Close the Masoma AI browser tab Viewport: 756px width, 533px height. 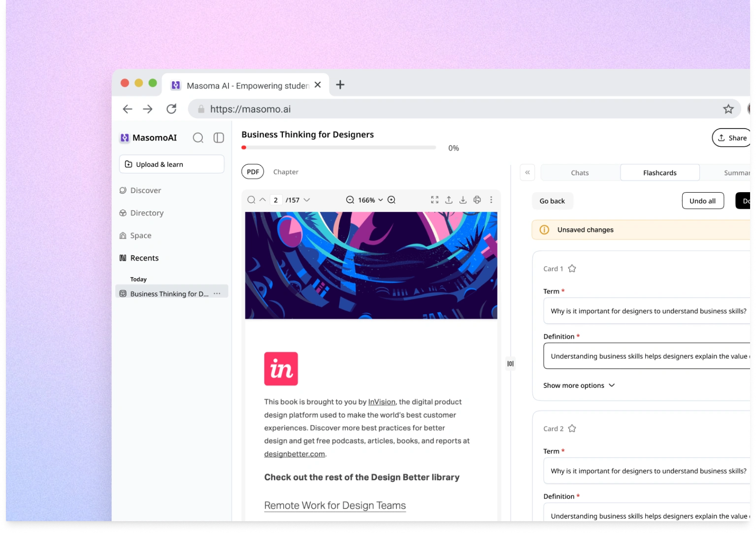pos(318,85)
